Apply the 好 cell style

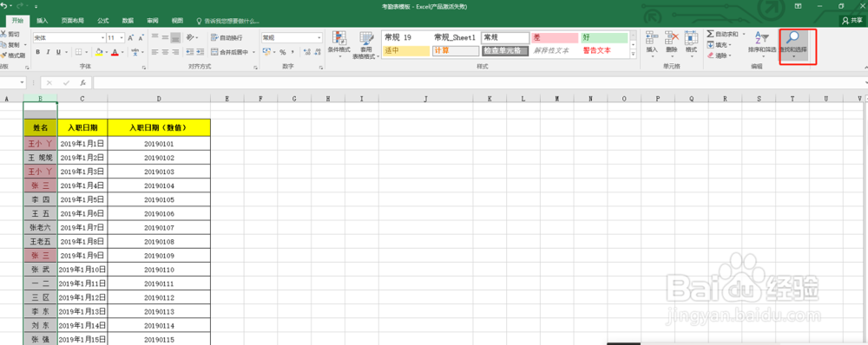click(x=604, y=37)
